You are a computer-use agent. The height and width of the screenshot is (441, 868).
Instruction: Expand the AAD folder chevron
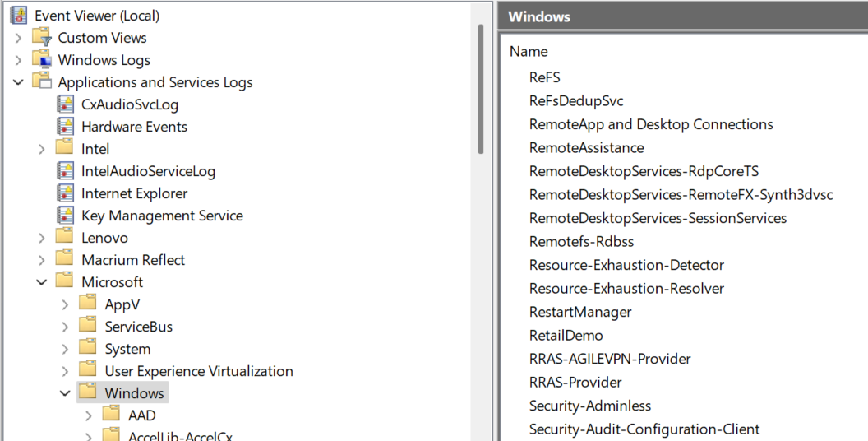[88, 415]
